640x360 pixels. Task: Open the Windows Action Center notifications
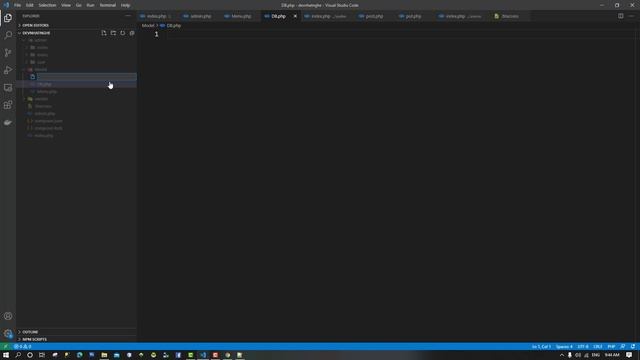pyautogui.click(x=629, y=355)
